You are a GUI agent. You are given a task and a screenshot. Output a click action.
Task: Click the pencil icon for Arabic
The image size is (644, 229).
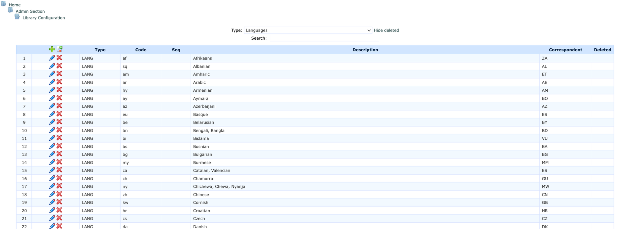click(52, 82)
